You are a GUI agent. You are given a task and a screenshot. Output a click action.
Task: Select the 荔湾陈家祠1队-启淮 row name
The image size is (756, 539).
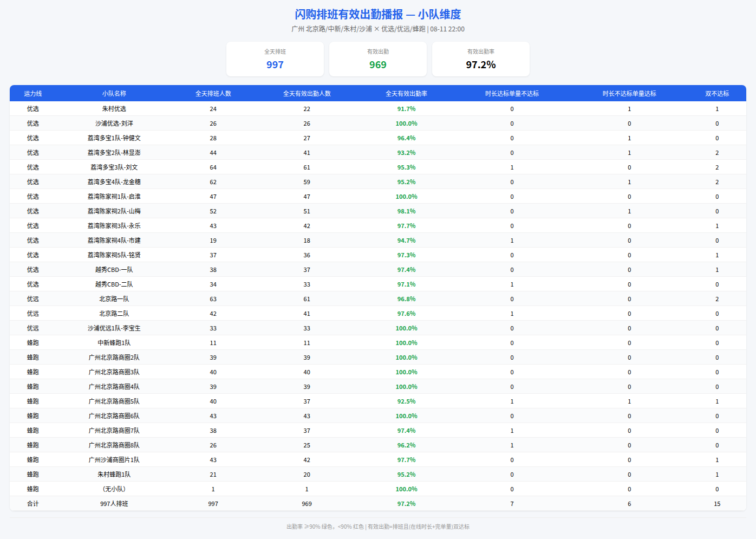pyautogui.click(x=114, y=197)
